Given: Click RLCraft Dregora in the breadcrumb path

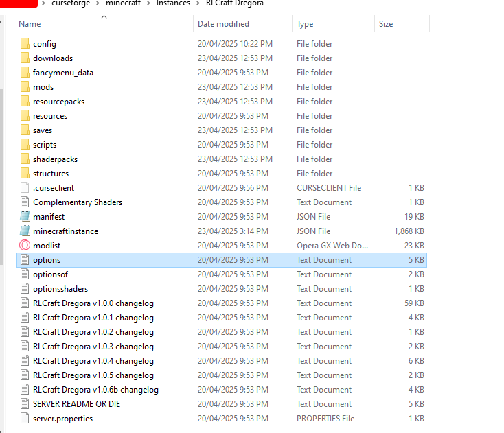Looking at the screenshot, I should click(x=235, y=3).
